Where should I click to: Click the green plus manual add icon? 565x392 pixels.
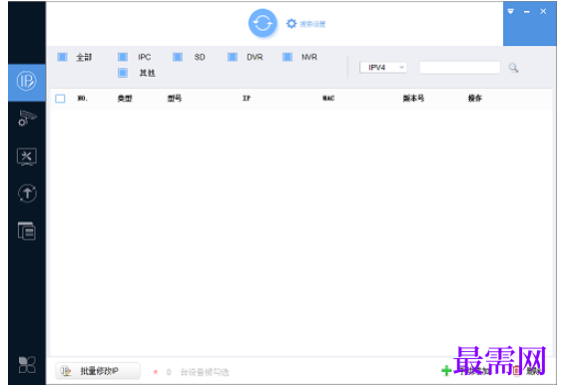[446, 370]
